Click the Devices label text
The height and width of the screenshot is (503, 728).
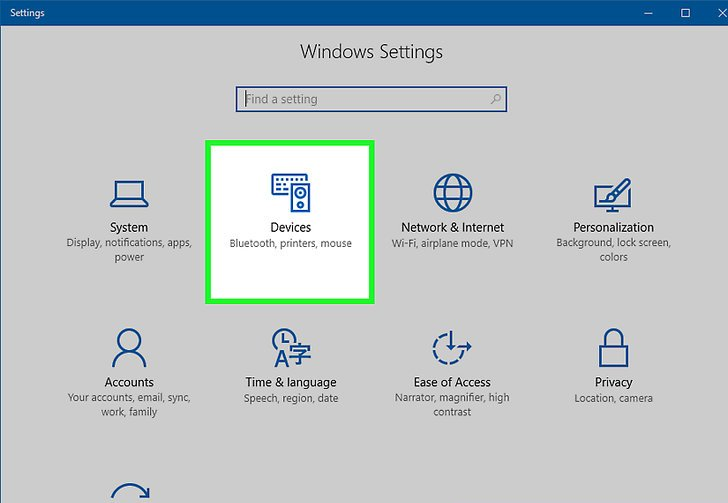290,227
